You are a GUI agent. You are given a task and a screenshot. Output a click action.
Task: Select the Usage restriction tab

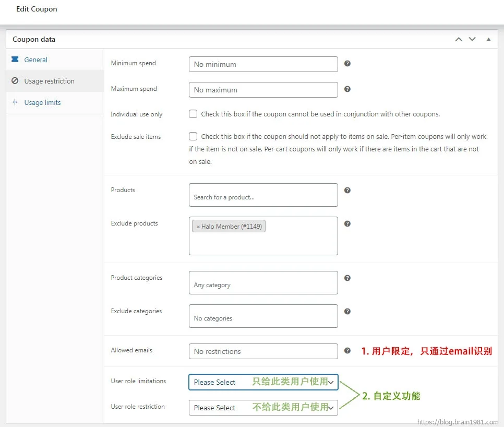(49, 81)
